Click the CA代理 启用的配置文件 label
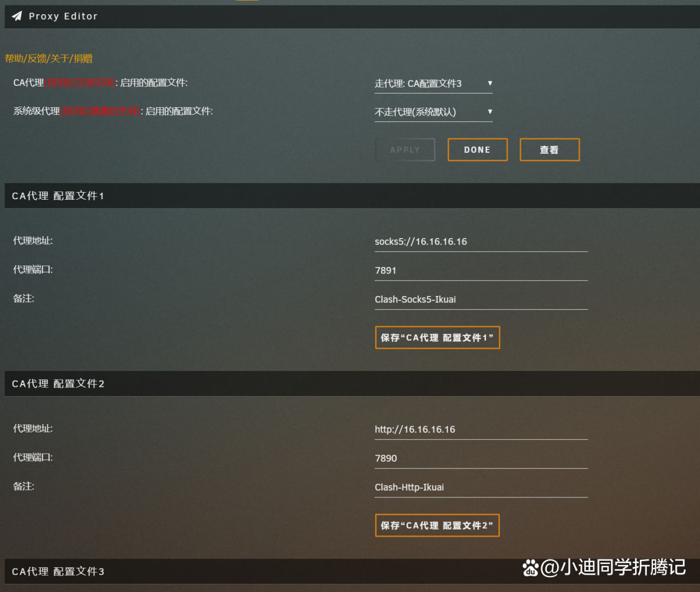700x592 pixels. pyautogui.click(x=101, y=83)
